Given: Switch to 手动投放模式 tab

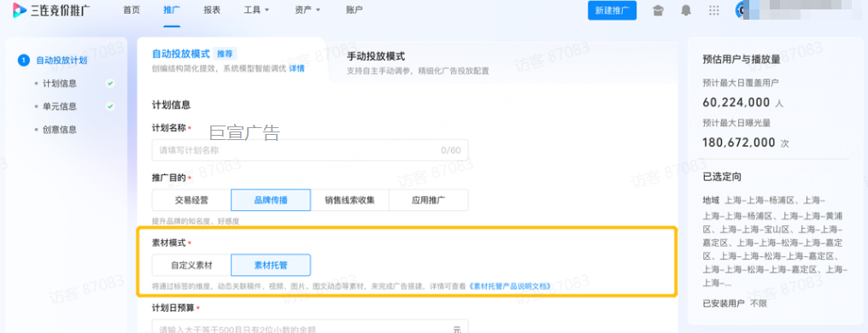Looking at the screenshot, I should click(376, 56).
